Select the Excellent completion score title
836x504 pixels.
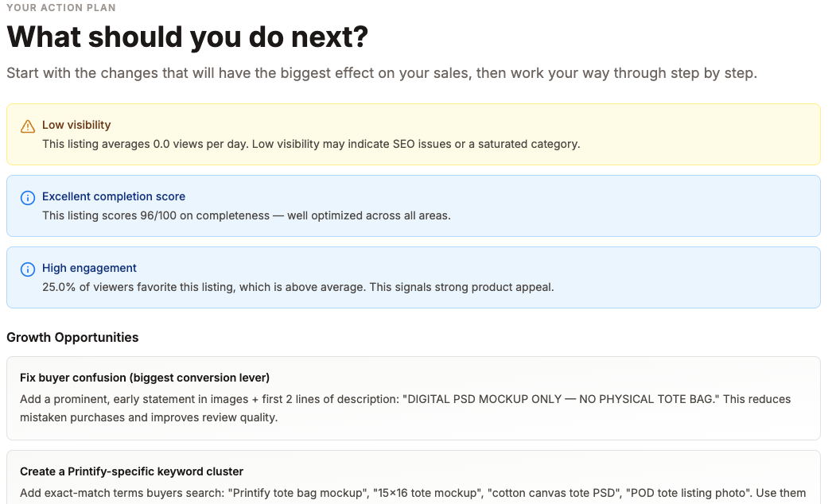click(114, 196)
